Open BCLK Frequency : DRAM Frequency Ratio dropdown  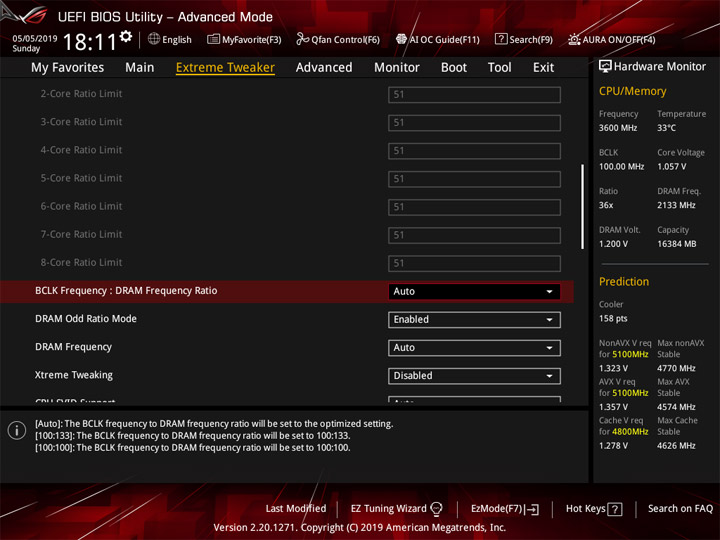474,292
